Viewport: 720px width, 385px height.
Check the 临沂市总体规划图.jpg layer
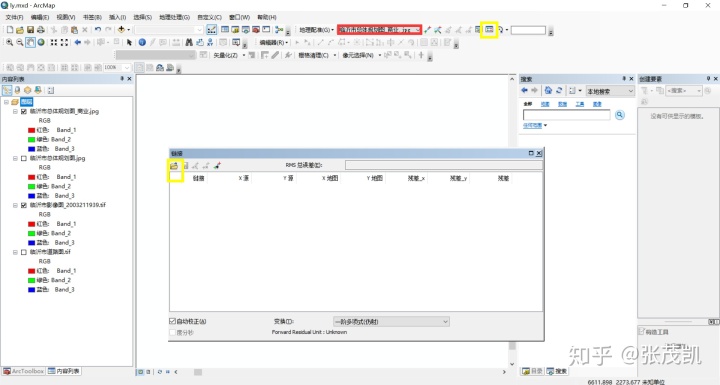24,158
